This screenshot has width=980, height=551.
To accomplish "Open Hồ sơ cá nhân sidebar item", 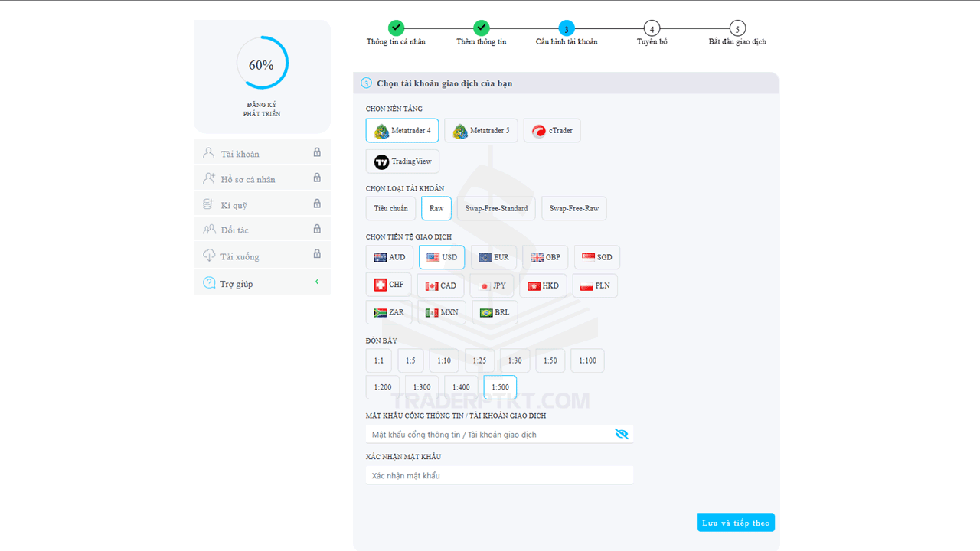I will 262,178.
